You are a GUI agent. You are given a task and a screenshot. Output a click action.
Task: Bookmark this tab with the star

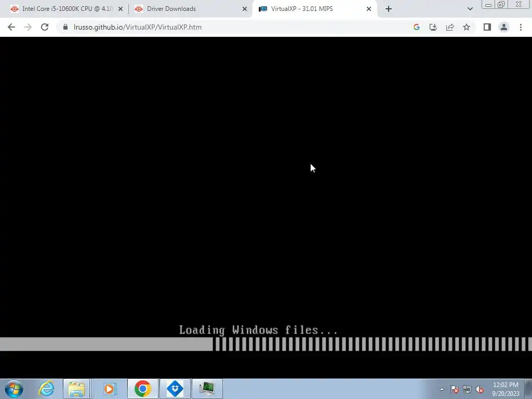(467, 27)
